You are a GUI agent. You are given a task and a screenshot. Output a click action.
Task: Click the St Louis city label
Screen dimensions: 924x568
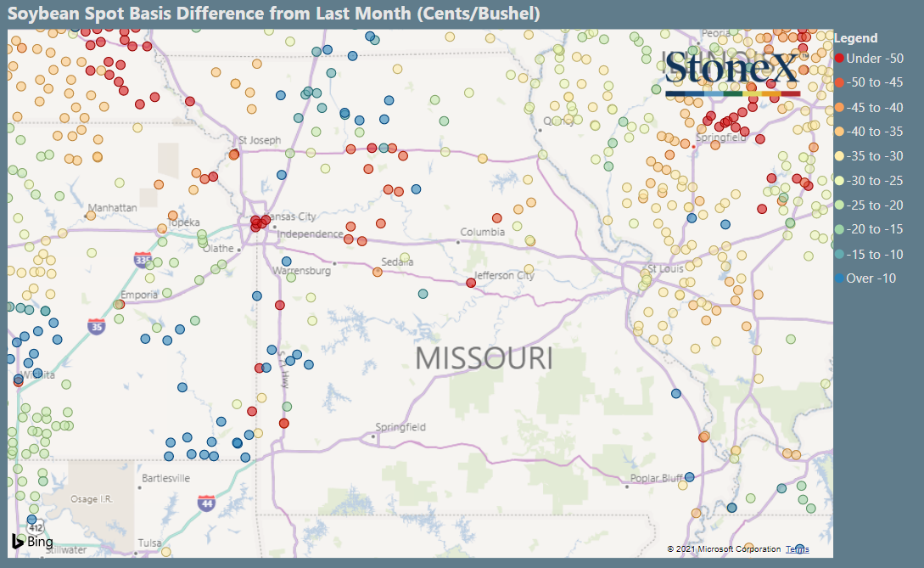coord(665,269)
